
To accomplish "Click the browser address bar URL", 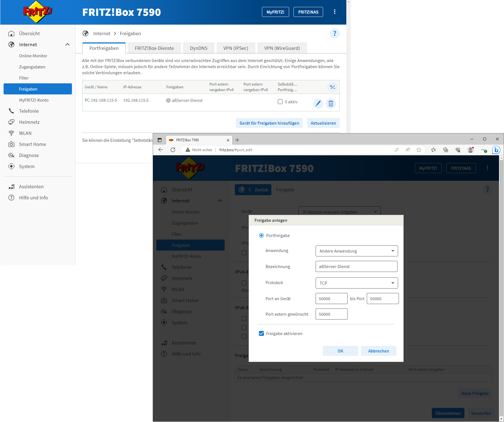I will 236,150.
